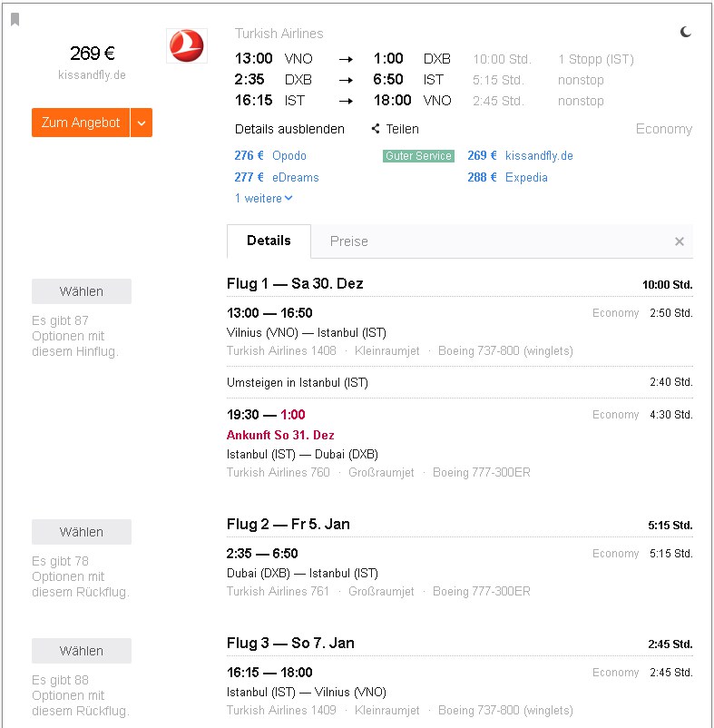Click the 269 € headline price

point(93,53)
